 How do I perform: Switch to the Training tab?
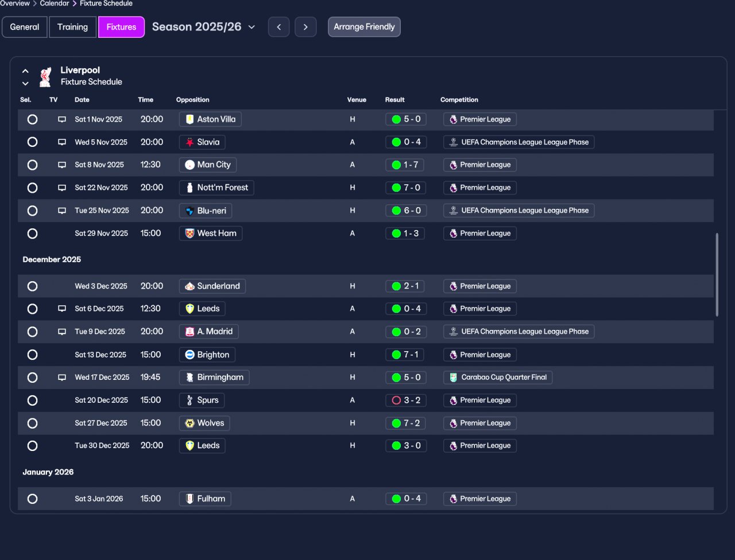pos(73,27)
